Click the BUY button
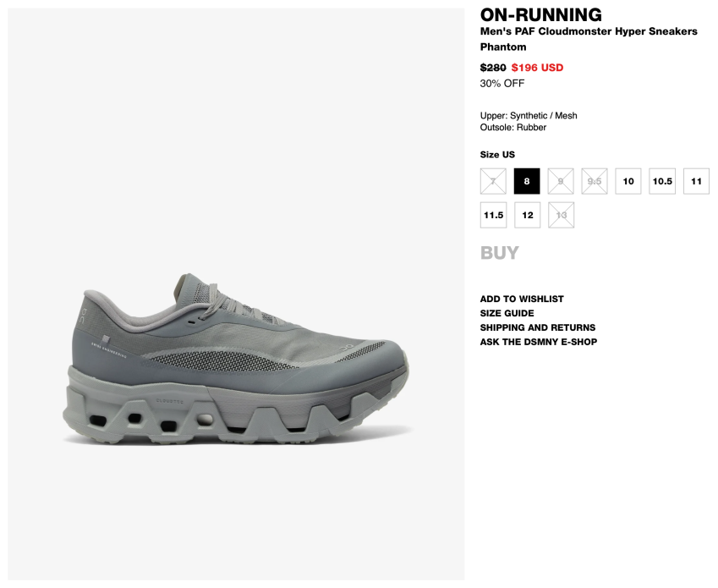The image size is (718, 588). (500, 253)
